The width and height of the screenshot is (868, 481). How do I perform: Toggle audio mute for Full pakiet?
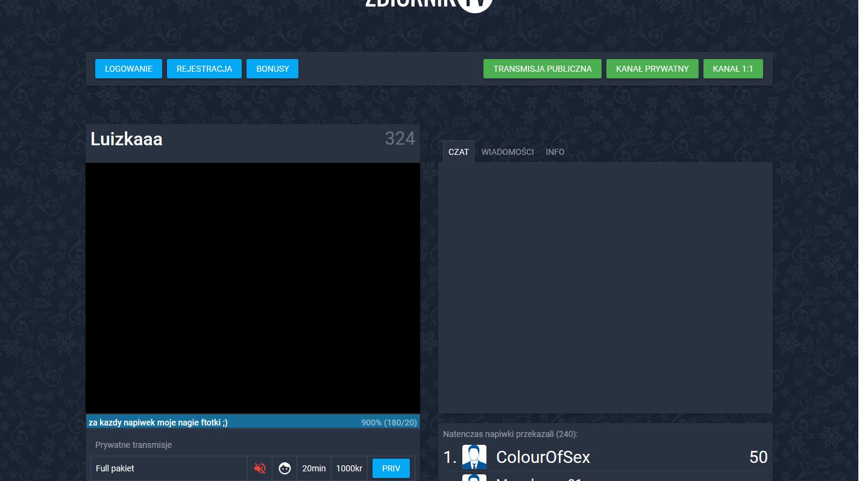tap(259, 468)
